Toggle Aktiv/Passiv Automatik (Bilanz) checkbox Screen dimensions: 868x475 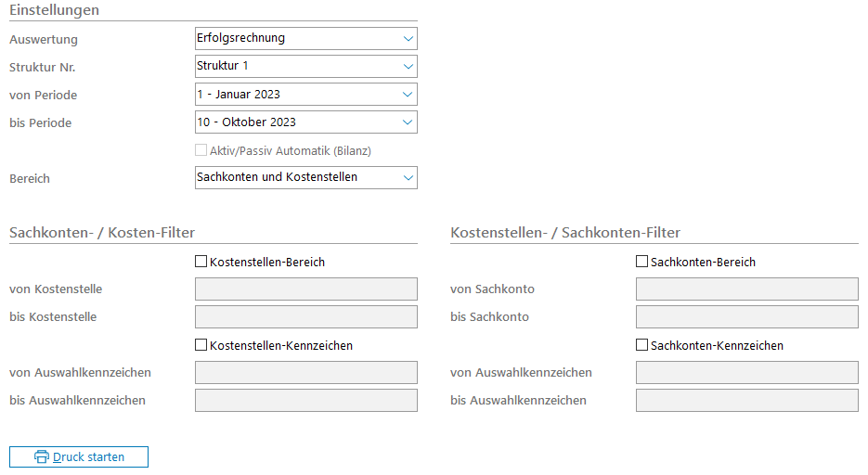point(201,150)
